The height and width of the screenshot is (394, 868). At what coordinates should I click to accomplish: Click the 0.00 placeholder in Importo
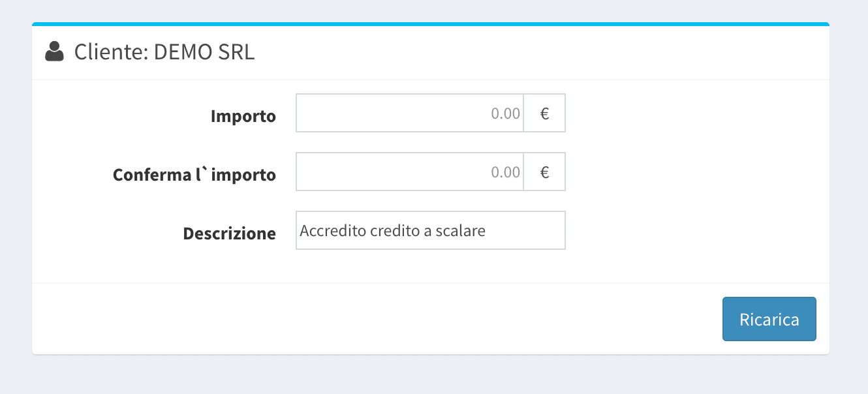pyautogui.click(x=505, y=114)
